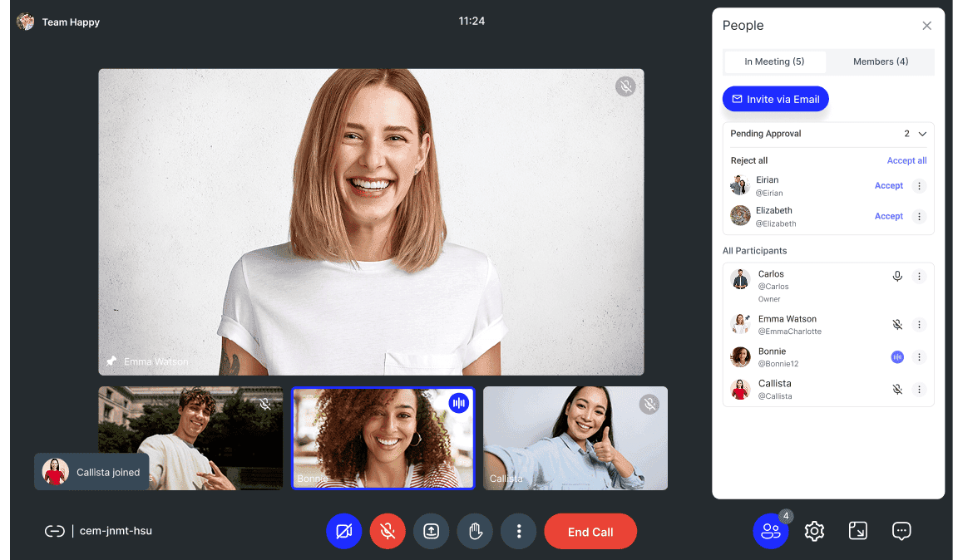The image size is (953, 560).
Task: Open options menu for Eirian
Action: (x=920, y=185)
